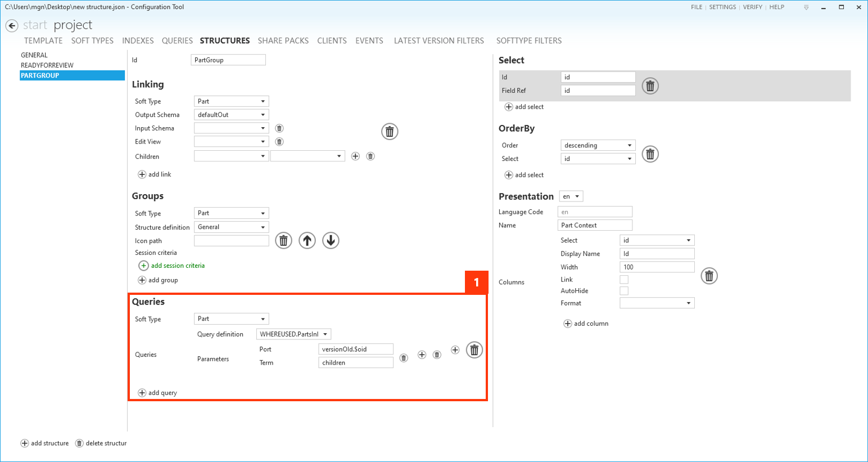The width and height of the screenshot is (868, 462).
Task: Delete the OrderBy descending entry
Action: tap(650, 154)
